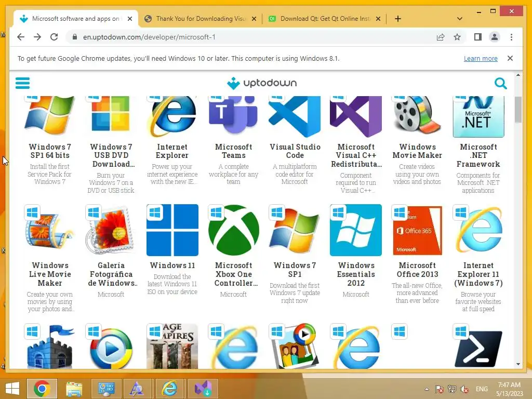This screenshot has height=399, width=532.
Task: Open the Microsoft Office 2013 icon
Action: pyautogui.click(x=417, y=230)
